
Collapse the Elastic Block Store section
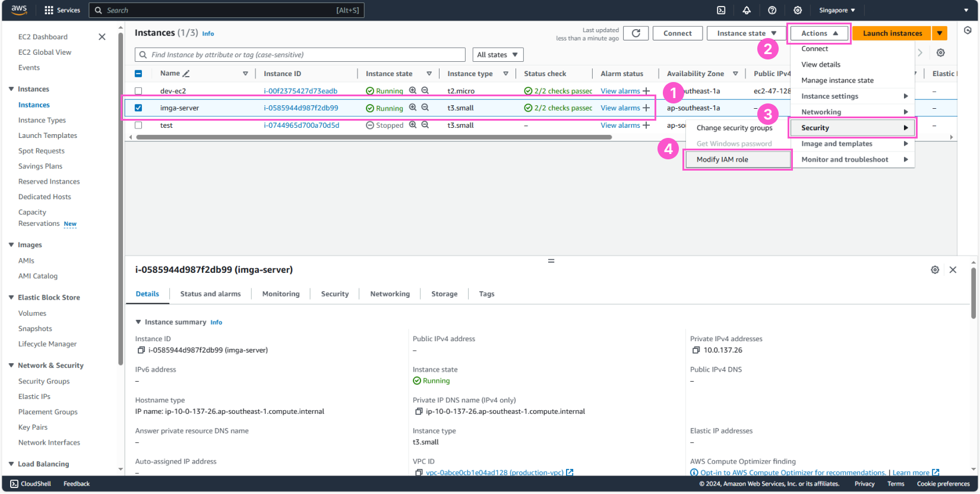[x=11, y=297]
